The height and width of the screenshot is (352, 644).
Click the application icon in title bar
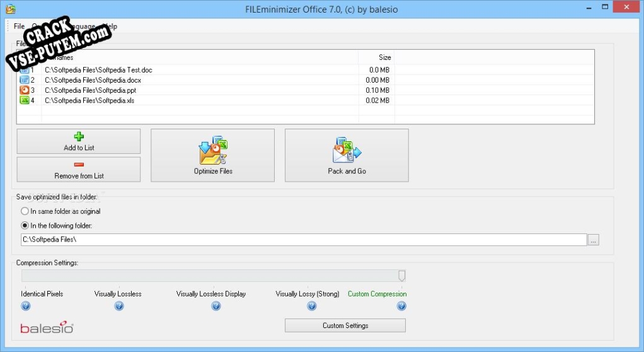[11, 9]
